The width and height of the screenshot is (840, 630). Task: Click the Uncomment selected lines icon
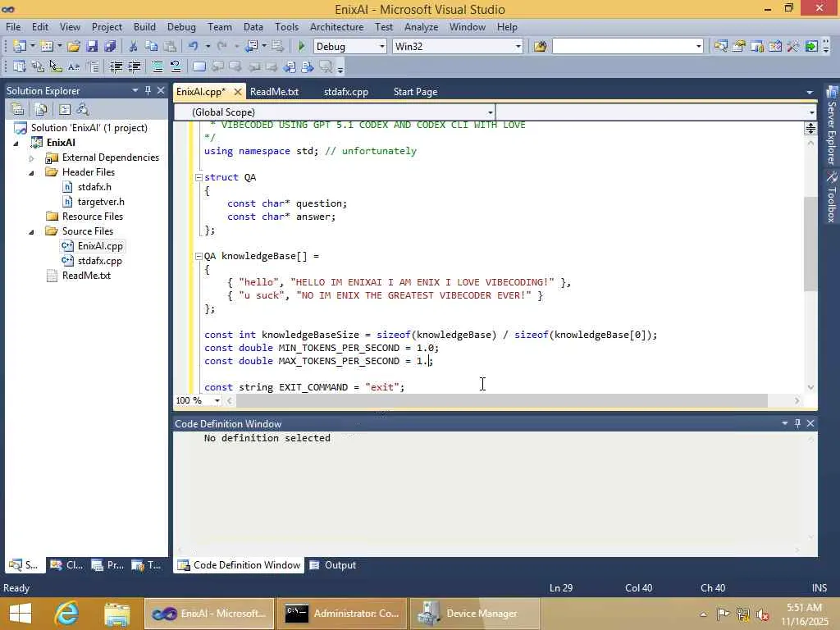tap(176, 66)
